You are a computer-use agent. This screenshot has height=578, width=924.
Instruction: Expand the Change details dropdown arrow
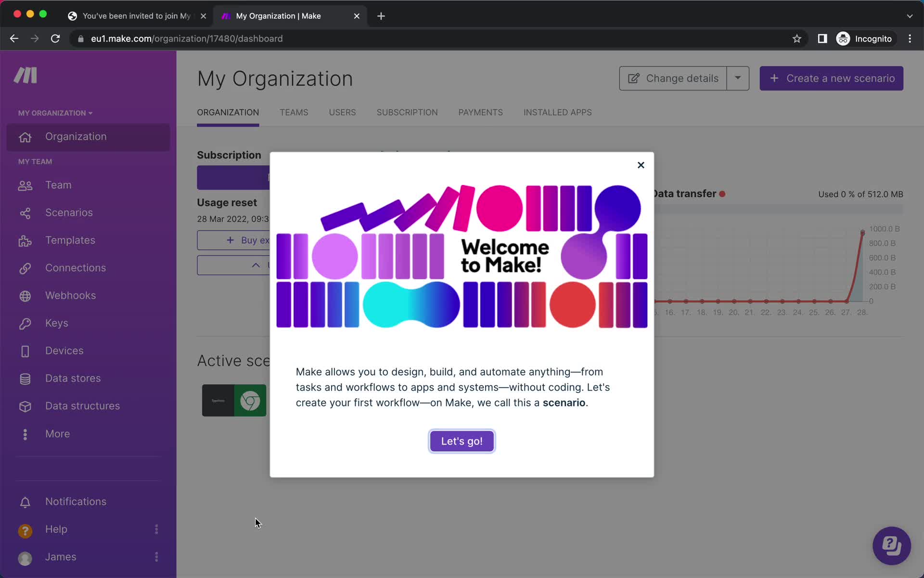(738, 78)
